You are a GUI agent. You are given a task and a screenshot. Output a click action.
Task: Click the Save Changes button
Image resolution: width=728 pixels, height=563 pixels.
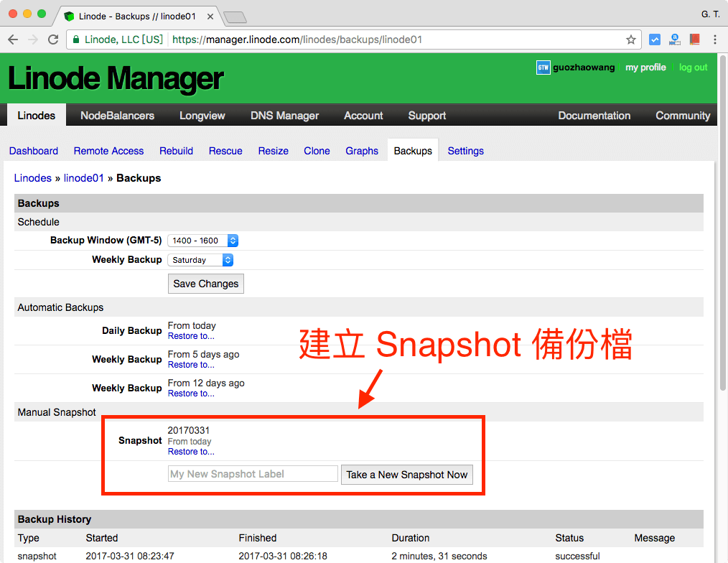coord(205,284)
